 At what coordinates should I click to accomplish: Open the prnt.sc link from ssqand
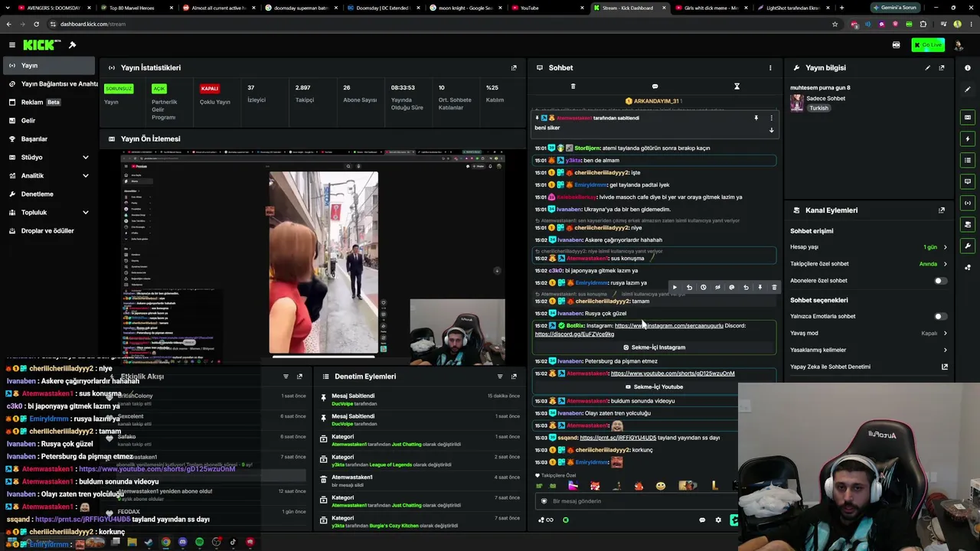tap(618, 438)
